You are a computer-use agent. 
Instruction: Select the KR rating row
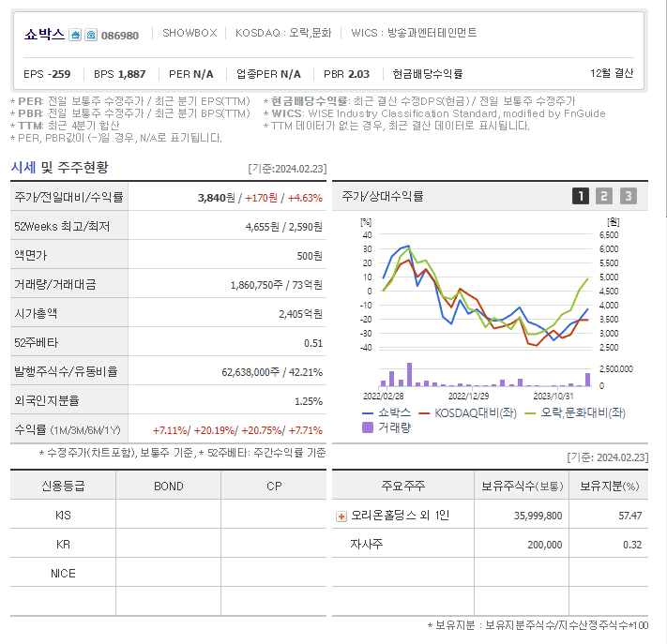tap(168, 544)
